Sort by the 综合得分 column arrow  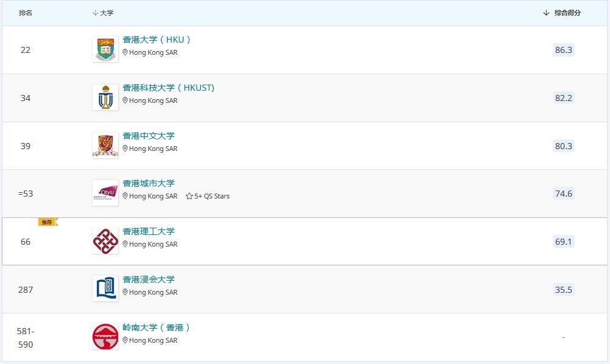pyautogui.click(x=546, y=13)
